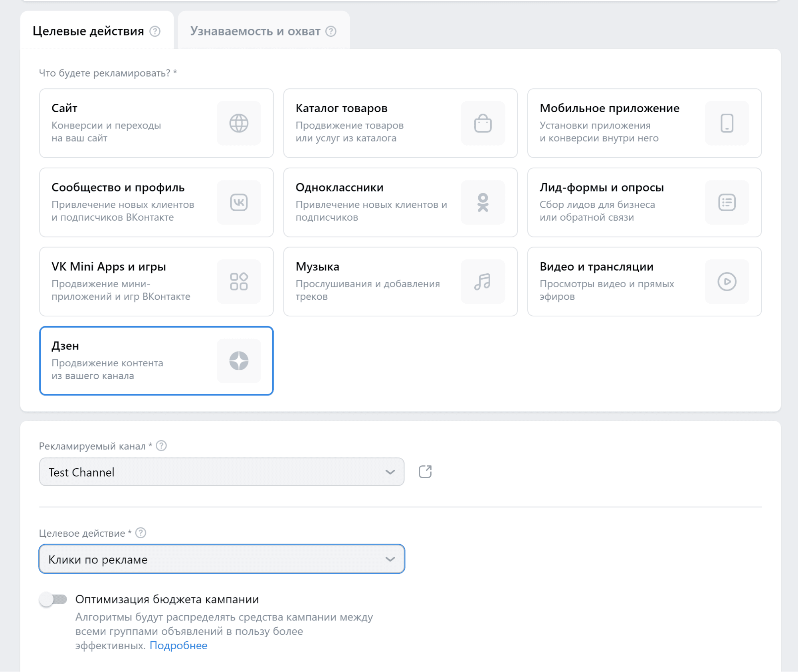
Task: Click text 'Продвижение контента из вашего канала'
Action: [107, 369]
